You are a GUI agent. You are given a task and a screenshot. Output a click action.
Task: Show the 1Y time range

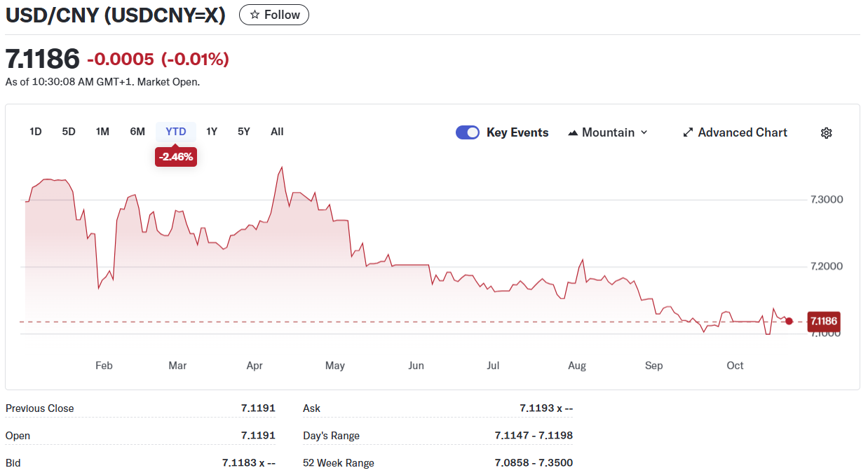[212, 132]
